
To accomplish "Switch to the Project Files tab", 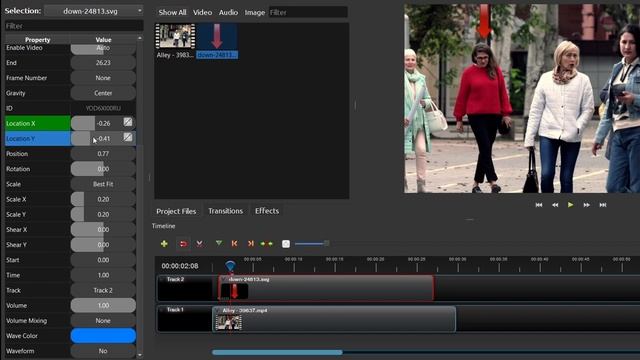I will (176, 211).
